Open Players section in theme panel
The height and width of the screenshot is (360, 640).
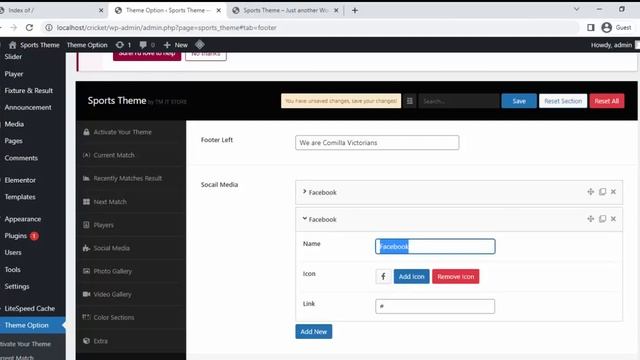[x=131, y=225]
